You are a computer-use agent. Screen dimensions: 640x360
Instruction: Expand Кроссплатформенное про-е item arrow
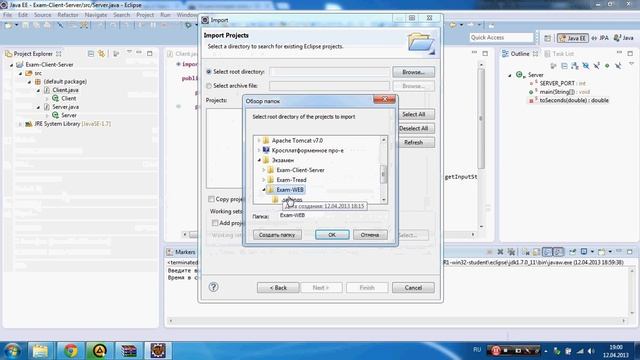(258, 150)
